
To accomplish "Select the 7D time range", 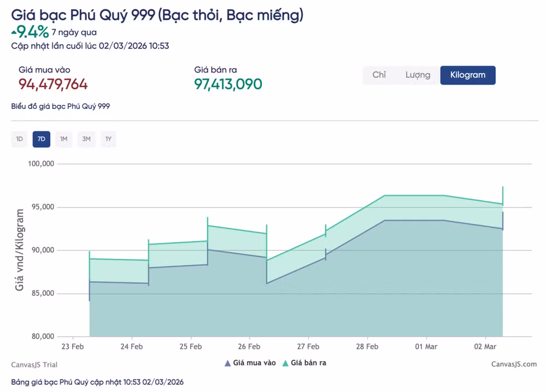I will (41, 139).
